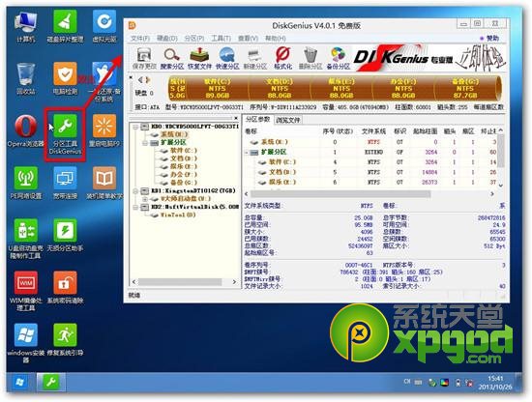Open the 文件(F) menu
This screenshot has width=532, height=402.
pos(140,39)
